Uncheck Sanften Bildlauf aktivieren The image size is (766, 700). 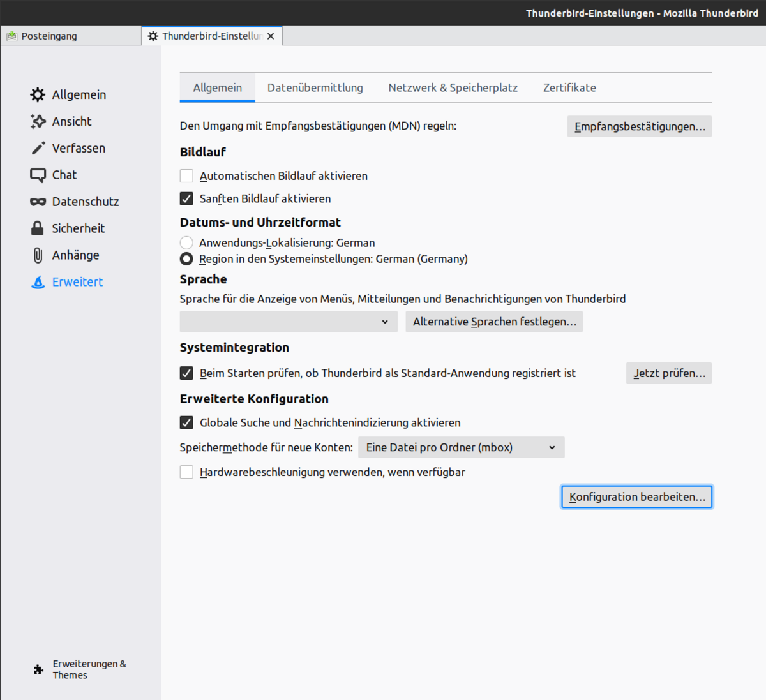pos(186,199)
